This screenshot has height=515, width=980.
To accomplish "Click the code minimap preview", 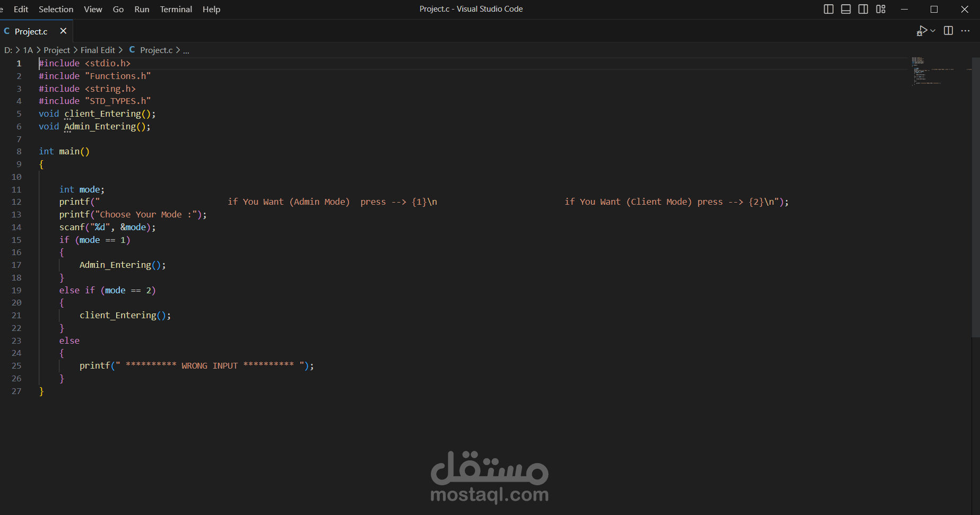I will coord(940,71).
